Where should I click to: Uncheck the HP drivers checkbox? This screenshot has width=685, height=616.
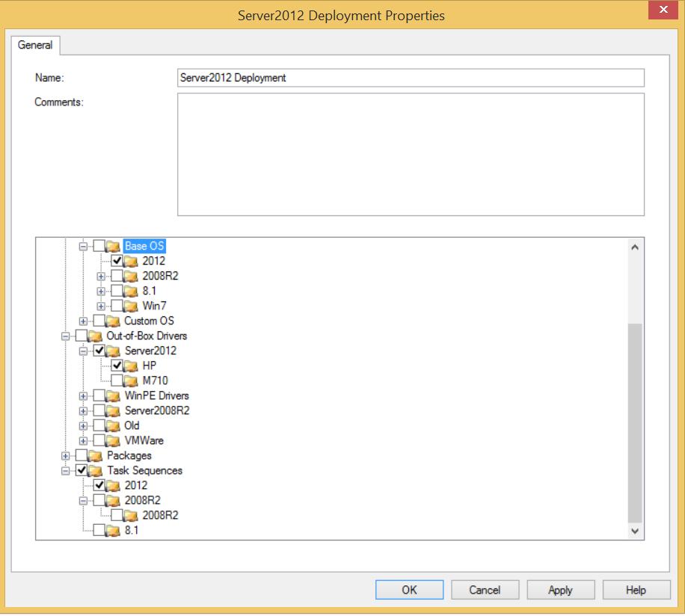point(117,366)
